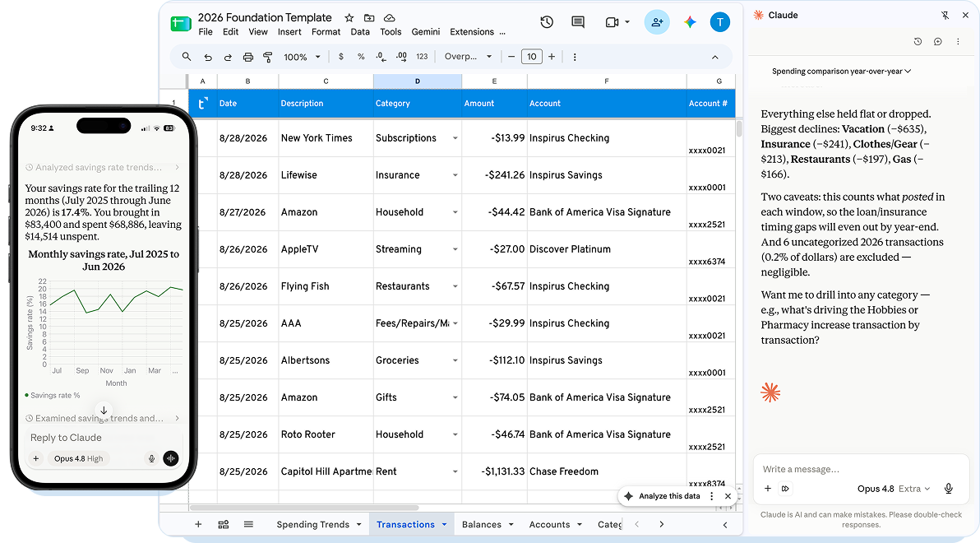
Task: Select the paint format tool
Action: tap(268, 57)
